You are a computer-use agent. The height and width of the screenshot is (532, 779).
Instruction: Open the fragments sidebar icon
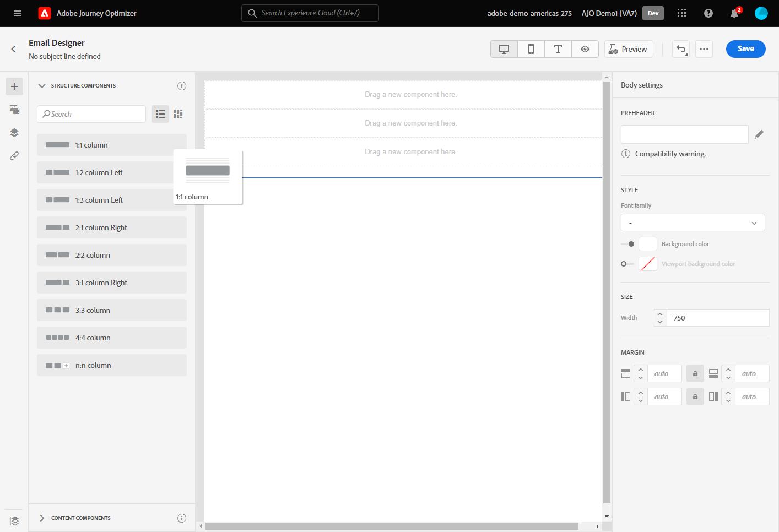tap(14, 110)
